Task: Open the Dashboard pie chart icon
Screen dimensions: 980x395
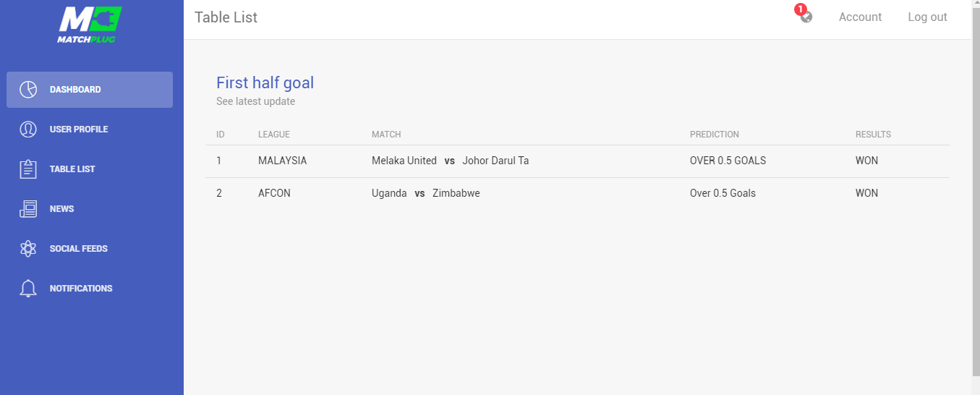Action: click(x=28, y=90)
